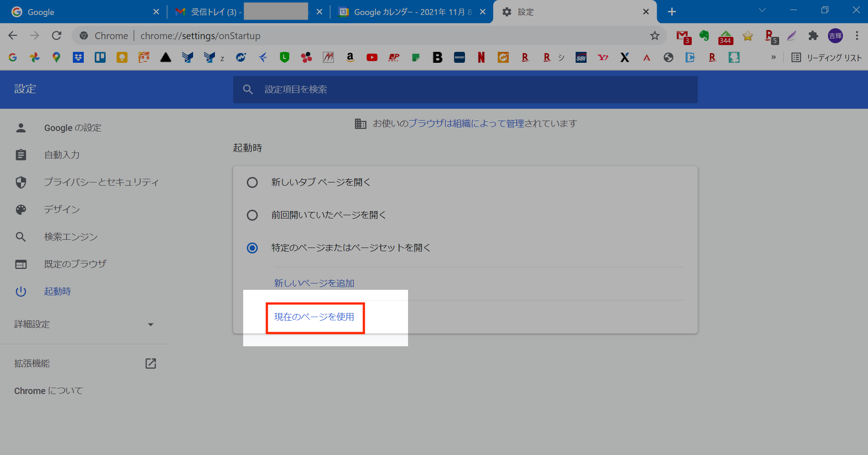
Task: Click the Evernote elephant extension icon
Action: pyautogui.click(x=704, y=35)
